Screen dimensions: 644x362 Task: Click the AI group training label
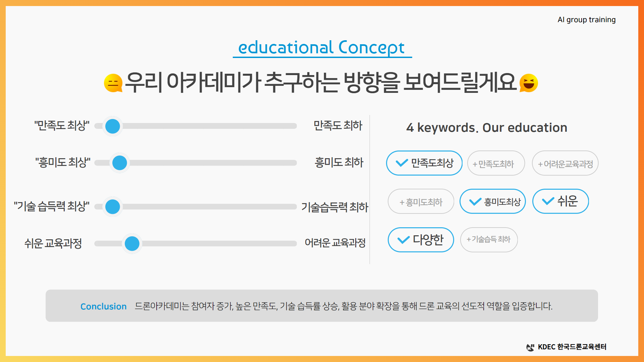click(587, 20)
